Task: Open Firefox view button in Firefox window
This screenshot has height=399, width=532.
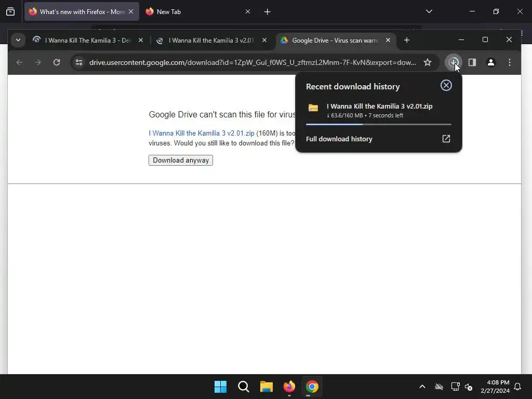Action: pos(10,12)
